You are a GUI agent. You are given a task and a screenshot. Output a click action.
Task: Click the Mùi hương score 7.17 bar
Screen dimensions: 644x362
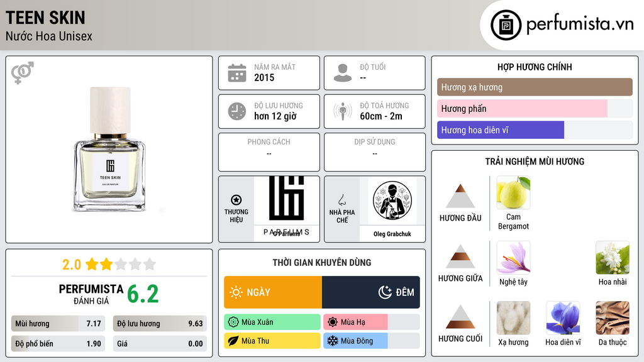[x=58, y=324]
